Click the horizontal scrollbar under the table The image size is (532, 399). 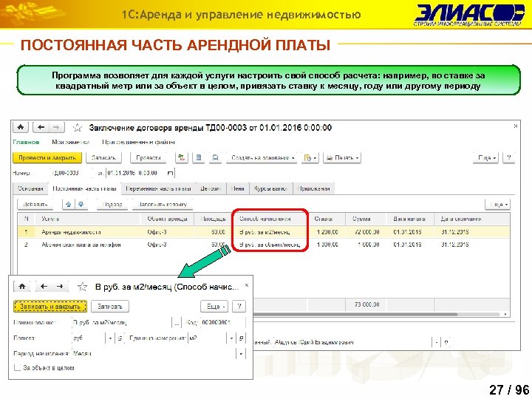pyautogui.click(x=355, y=314)
